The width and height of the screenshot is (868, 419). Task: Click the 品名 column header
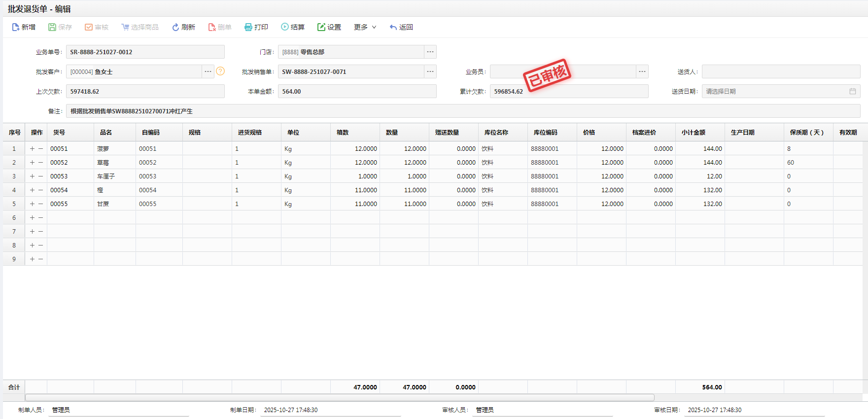(106, 132)
